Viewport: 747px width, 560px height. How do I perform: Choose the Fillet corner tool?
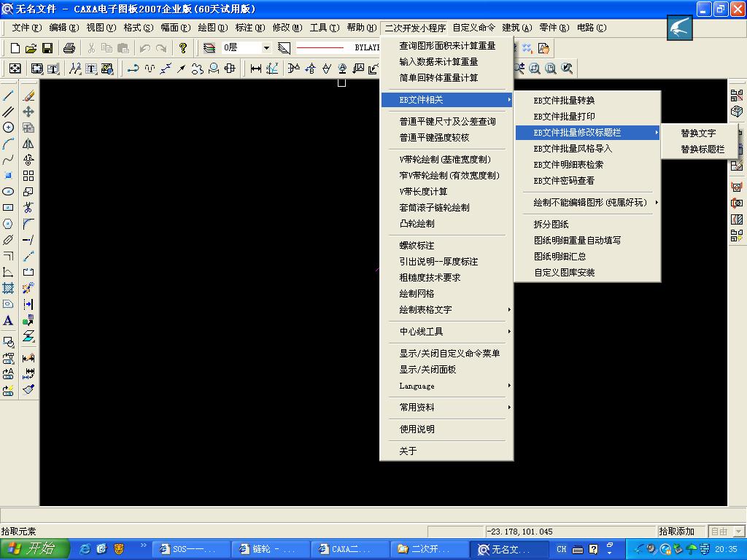(28, 224)
